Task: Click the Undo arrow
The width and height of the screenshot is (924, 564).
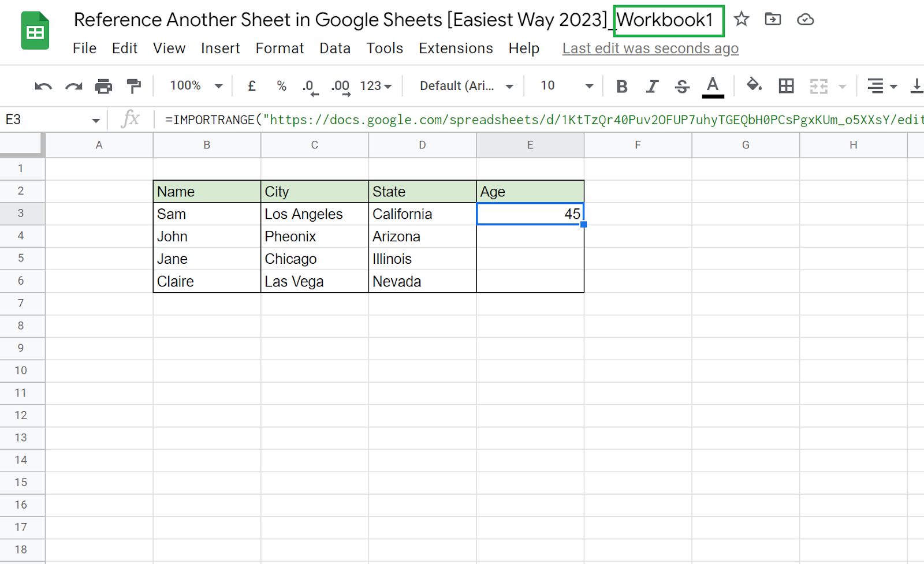Action: pyautogui.click(x=43, y=87)
